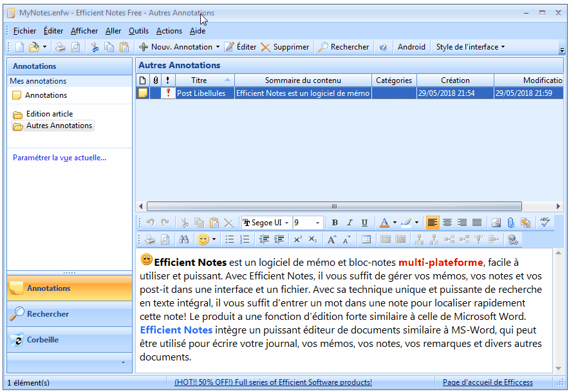Expand the Nouv. Annotation dropdown arrow
569x392 pixels.
(x=218, y=47)
